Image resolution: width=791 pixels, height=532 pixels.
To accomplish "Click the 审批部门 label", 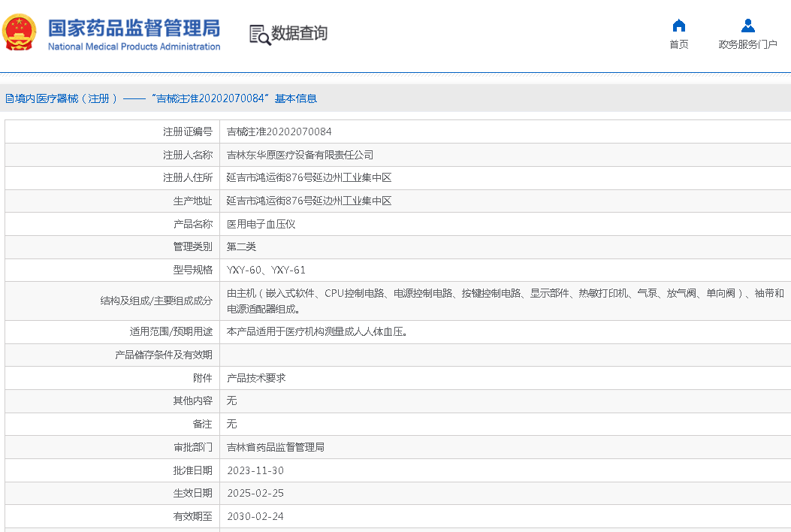I will [193, 447].
